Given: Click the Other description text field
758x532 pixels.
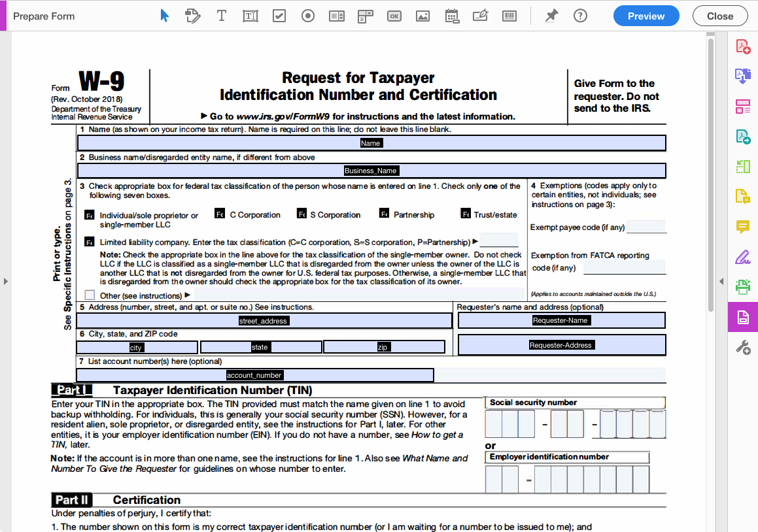Looking at the screenshot, I should click(x=358, y=294).
